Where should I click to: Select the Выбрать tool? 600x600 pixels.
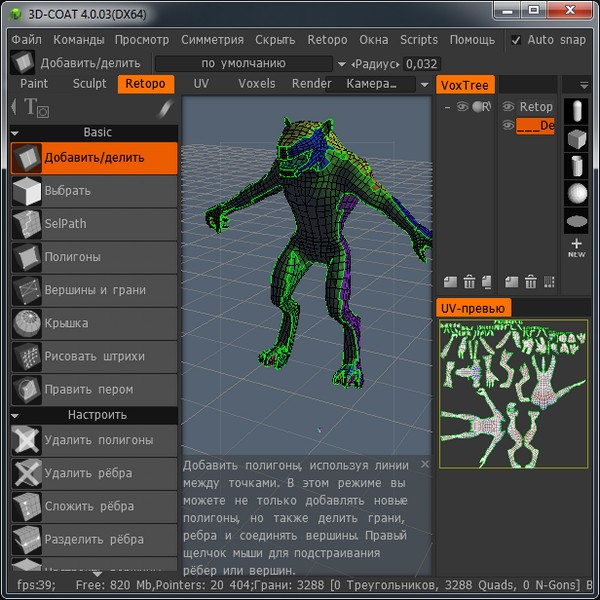(x=94, y=191)
